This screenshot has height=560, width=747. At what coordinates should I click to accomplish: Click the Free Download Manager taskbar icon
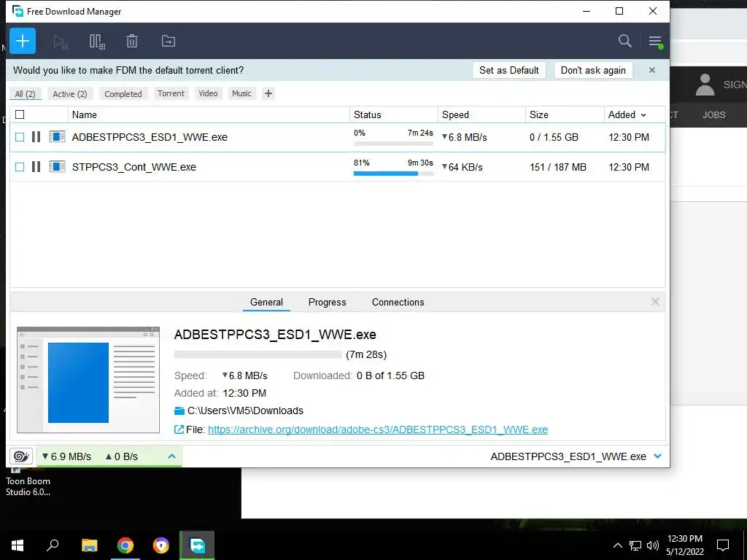(197, 545)
